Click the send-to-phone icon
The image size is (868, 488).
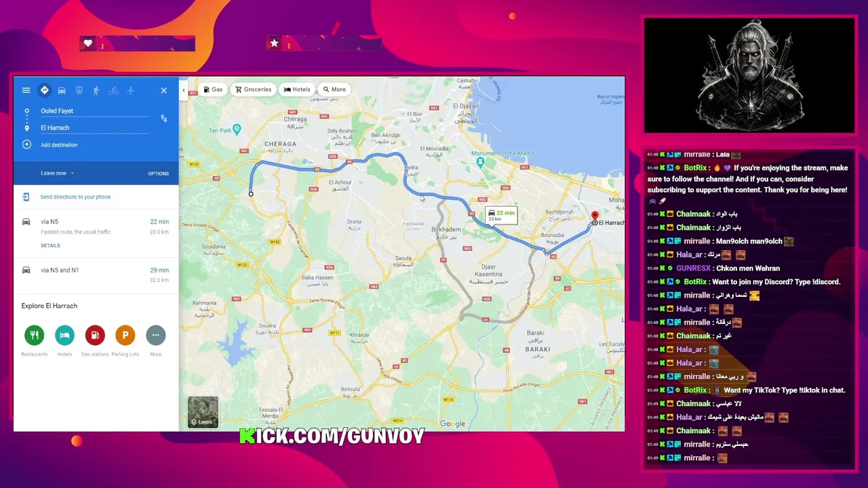click(26, 197)
